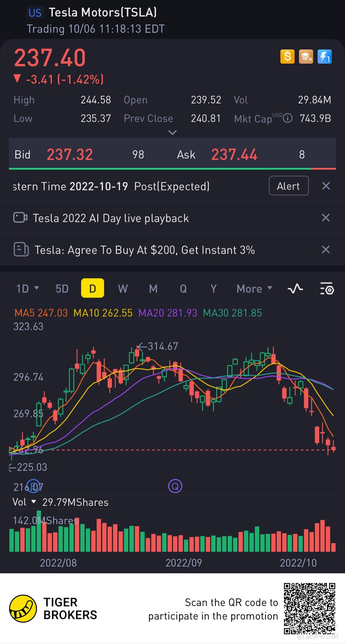345x644 pixels.
Task: Tap the video camera icon beside AI Day
Action: click(x=20, y=218)
